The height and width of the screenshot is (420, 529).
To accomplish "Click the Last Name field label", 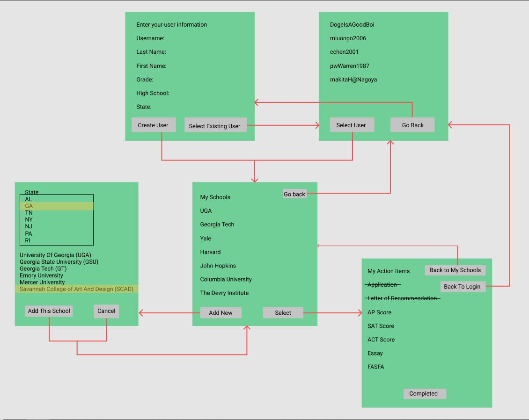I will (151, 52).
